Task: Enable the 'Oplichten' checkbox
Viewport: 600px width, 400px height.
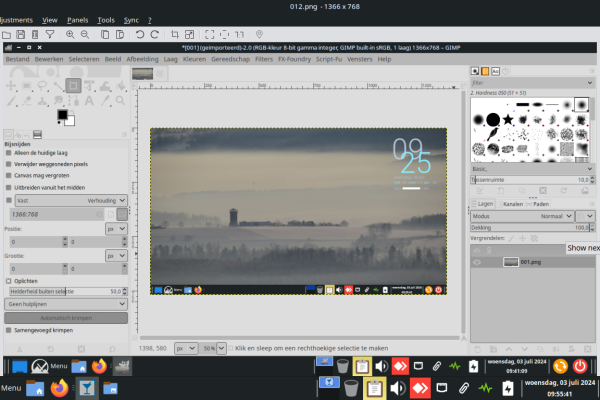Action: click(x=9, y=281)
